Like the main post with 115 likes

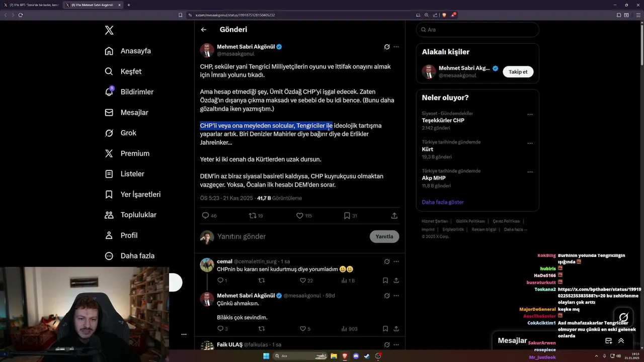(300, 216)
